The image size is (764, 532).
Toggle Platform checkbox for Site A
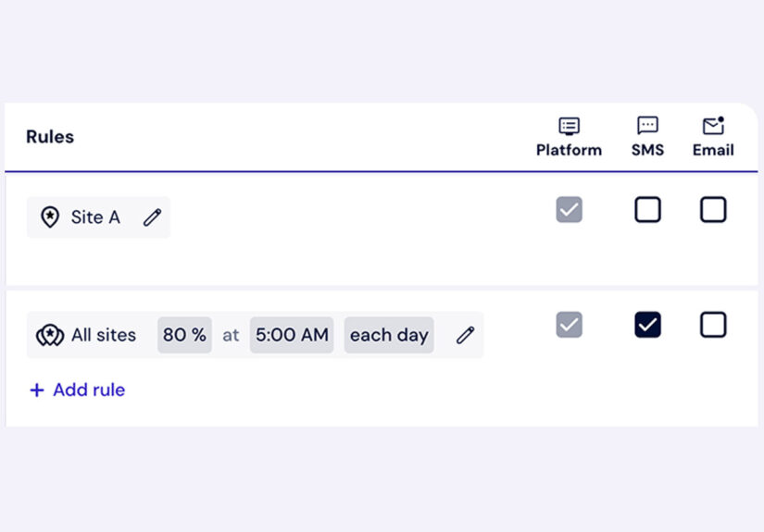pyautogui.click(x=569, y=210)
